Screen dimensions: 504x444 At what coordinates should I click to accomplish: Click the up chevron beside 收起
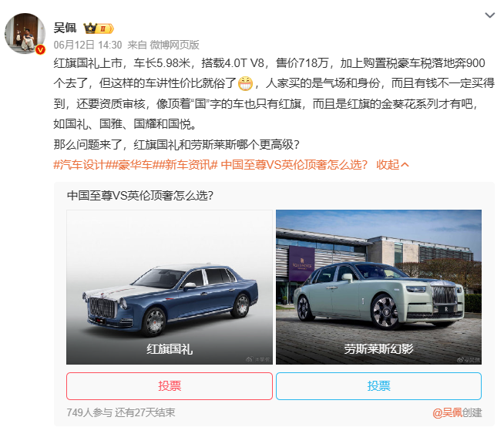point(405,165)
